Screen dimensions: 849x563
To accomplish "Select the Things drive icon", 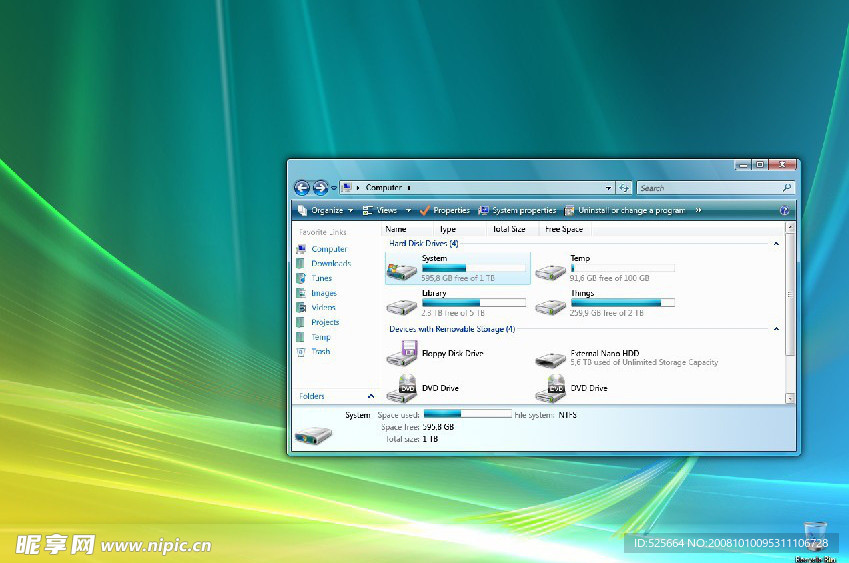I will point(550,306).
